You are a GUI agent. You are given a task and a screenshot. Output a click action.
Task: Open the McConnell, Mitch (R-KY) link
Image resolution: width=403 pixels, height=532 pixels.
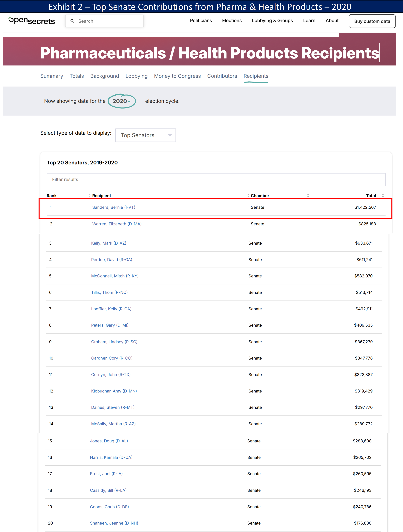(x=115, y=276)
